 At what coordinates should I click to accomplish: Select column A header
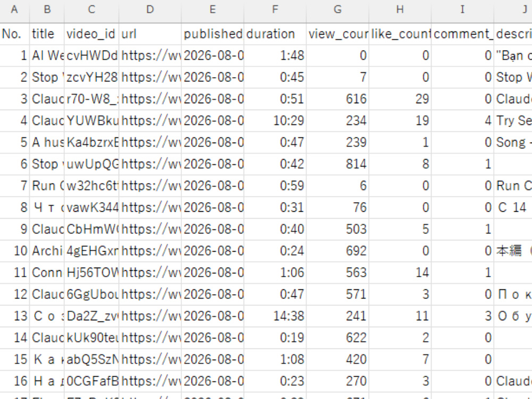coord(14,10)
